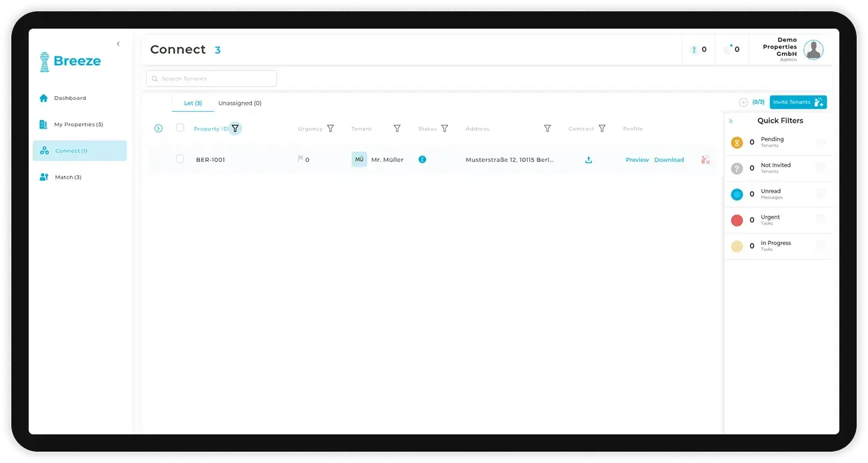Open the Status column filter
Viewport: 868px width, 463px height.
445,129
